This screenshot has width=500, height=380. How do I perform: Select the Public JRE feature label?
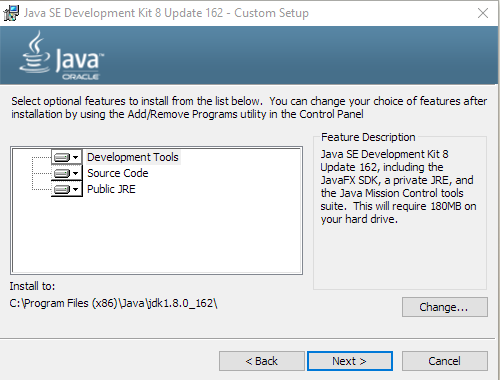[111, 189]
